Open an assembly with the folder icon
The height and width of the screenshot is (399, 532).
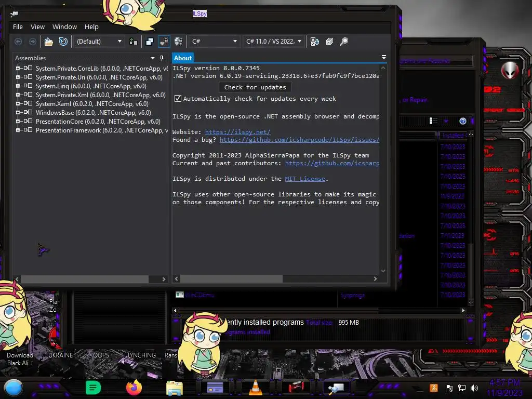point(48,42)
